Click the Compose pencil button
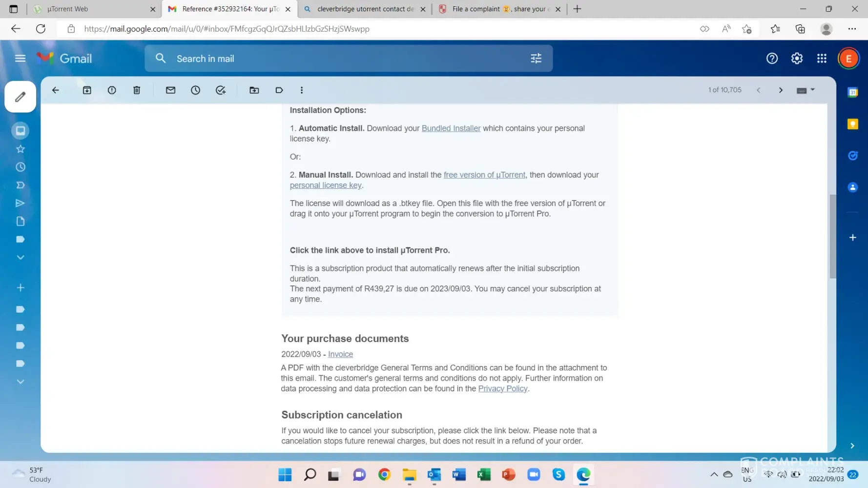Image resolution: width=868 pixels, height=488 pixels. tap(21, 97)
